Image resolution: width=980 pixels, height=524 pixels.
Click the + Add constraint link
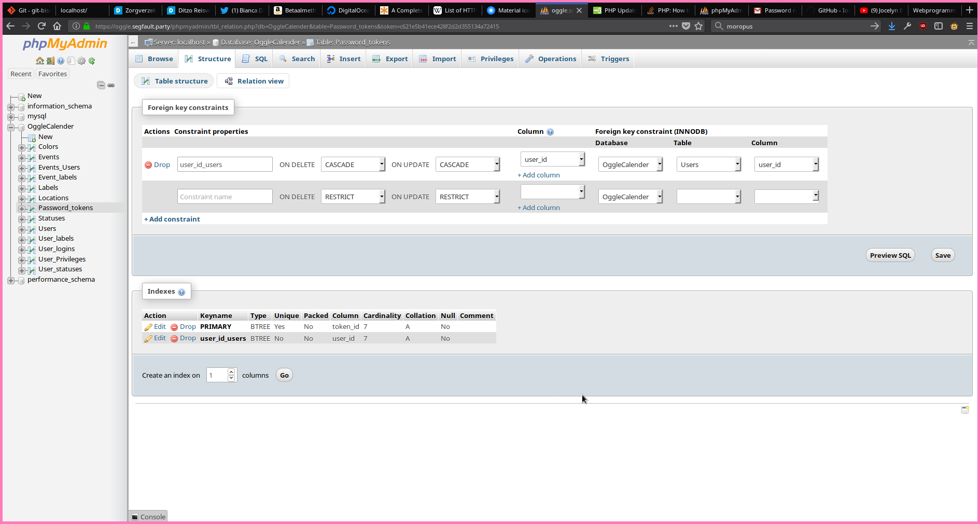pos(172,219)
